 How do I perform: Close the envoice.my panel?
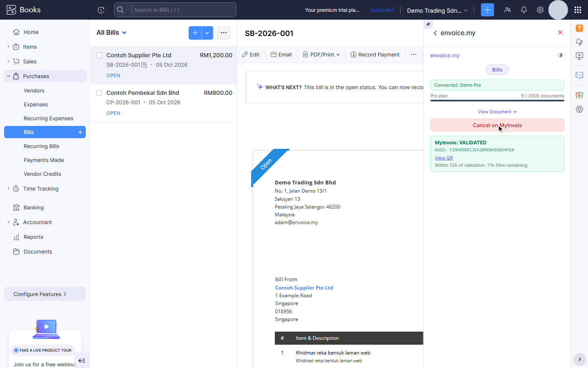click(x=560, y=32)
